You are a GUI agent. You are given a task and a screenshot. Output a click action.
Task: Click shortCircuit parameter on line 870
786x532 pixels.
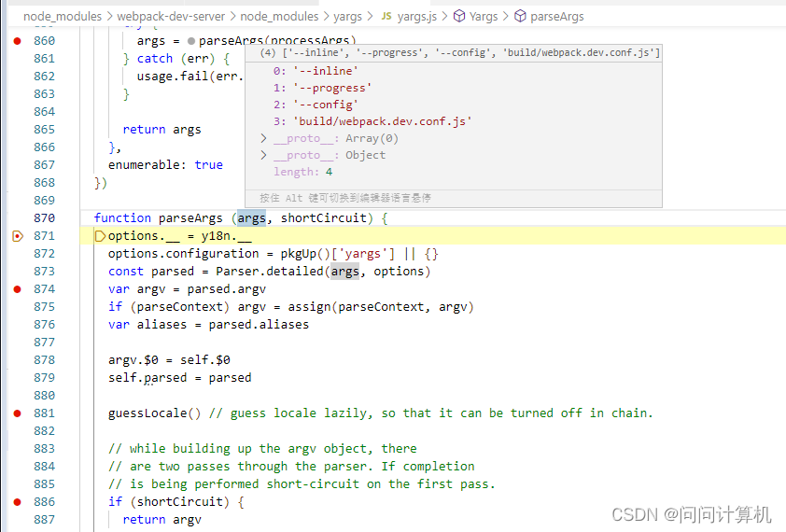[x=323, y=218]
